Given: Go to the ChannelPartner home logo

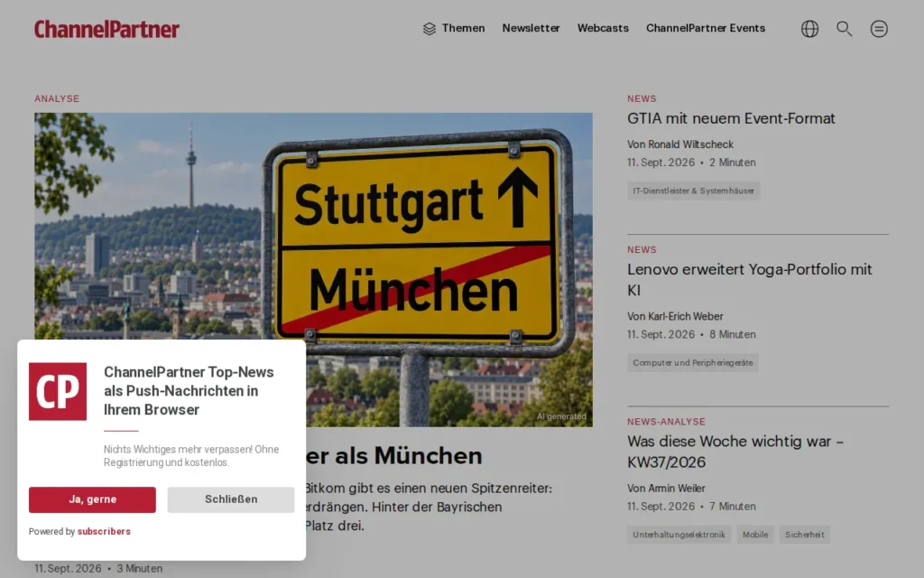Looking at the screenshot, I should tap(106, 29).
